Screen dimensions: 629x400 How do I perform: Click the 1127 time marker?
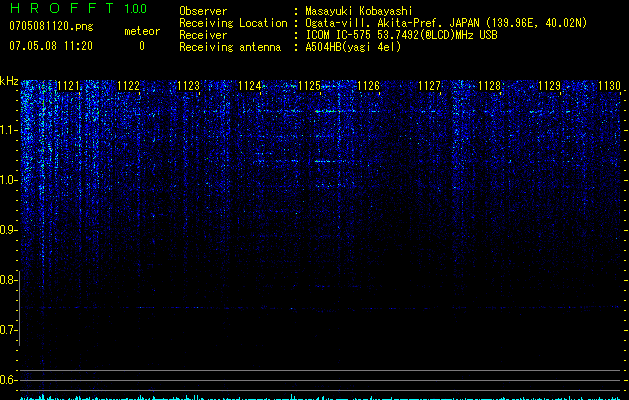pos(429,86)
